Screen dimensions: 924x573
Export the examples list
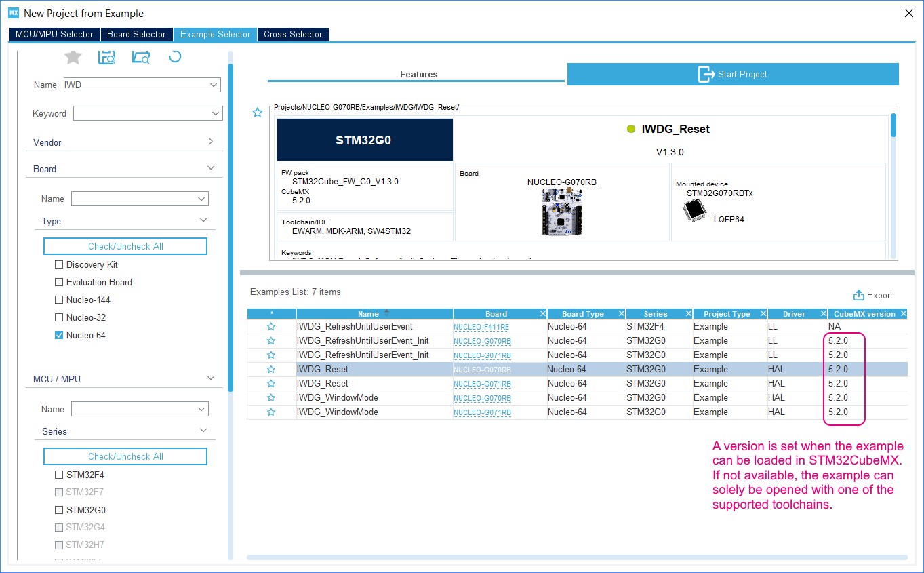[x=872, y=295]
